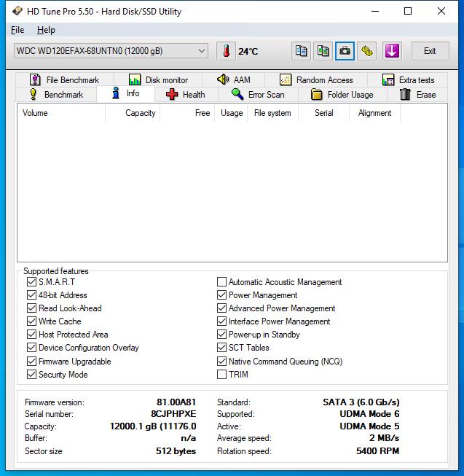Click the serial number value 8CJPHPXE

(173, 414)
